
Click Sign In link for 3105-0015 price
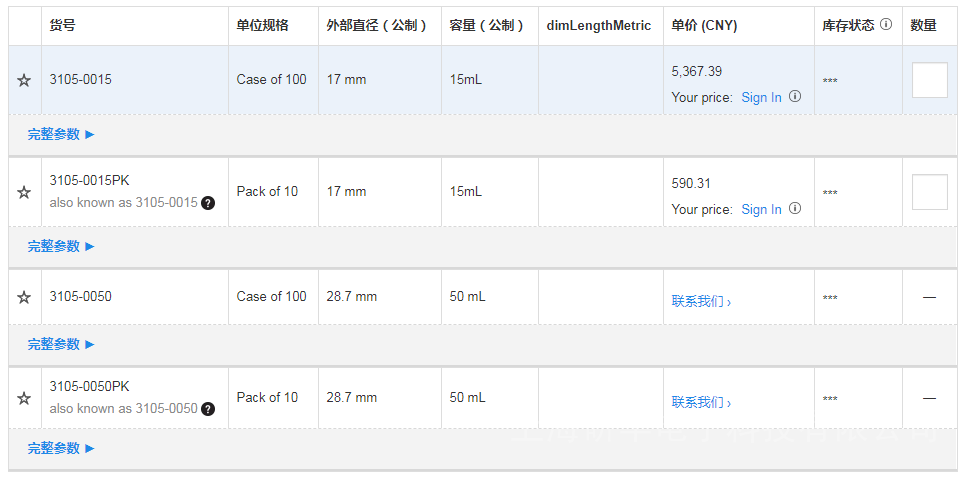tap(761, 97)
